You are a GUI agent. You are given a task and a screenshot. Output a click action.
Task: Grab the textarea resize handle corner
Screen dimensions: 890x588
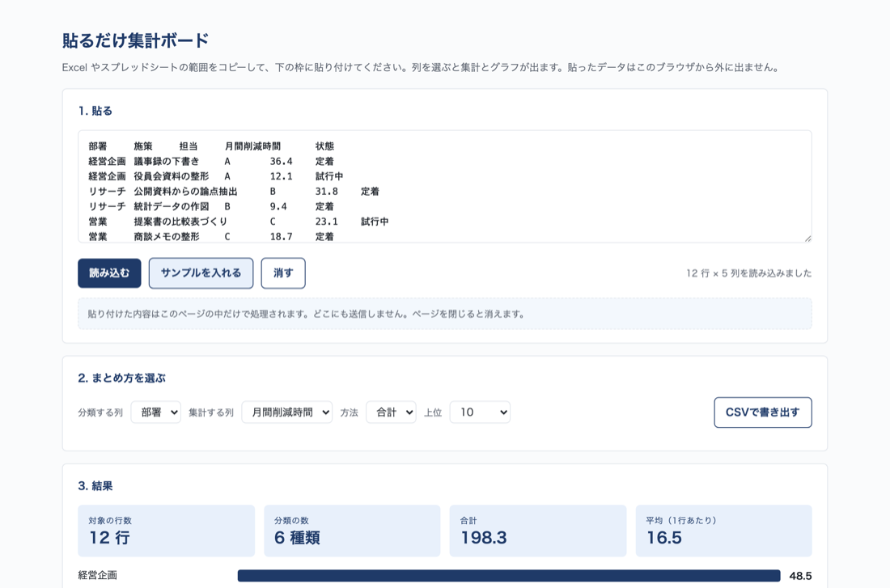[x=807, y=239]
